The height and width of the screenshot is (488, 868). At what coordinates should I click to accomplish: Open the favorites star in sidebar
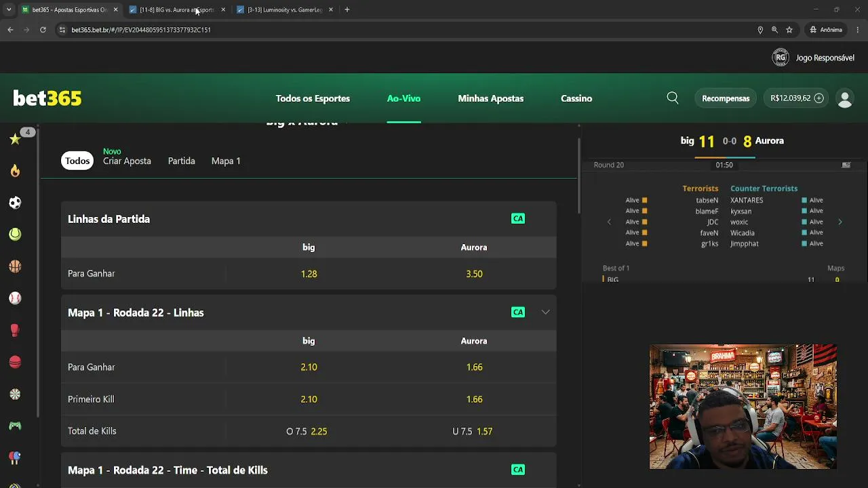(x=15, y=139)
